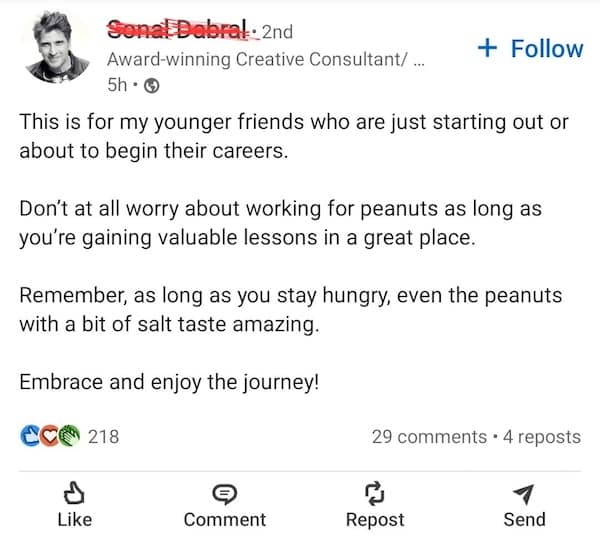
Task: Click the paper plane send icon
Action: tap(524, 493)
